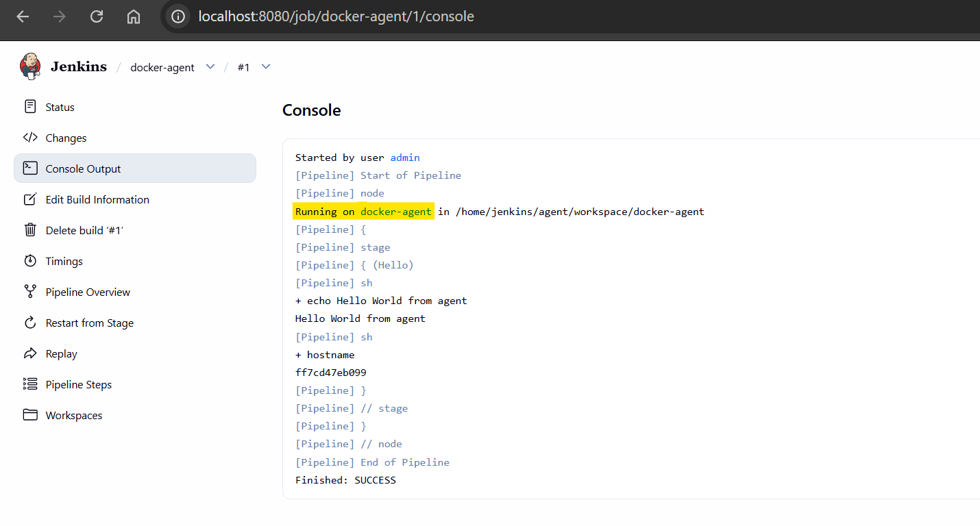
Task: Click the browser back arrow
Action: click(23, 16)
